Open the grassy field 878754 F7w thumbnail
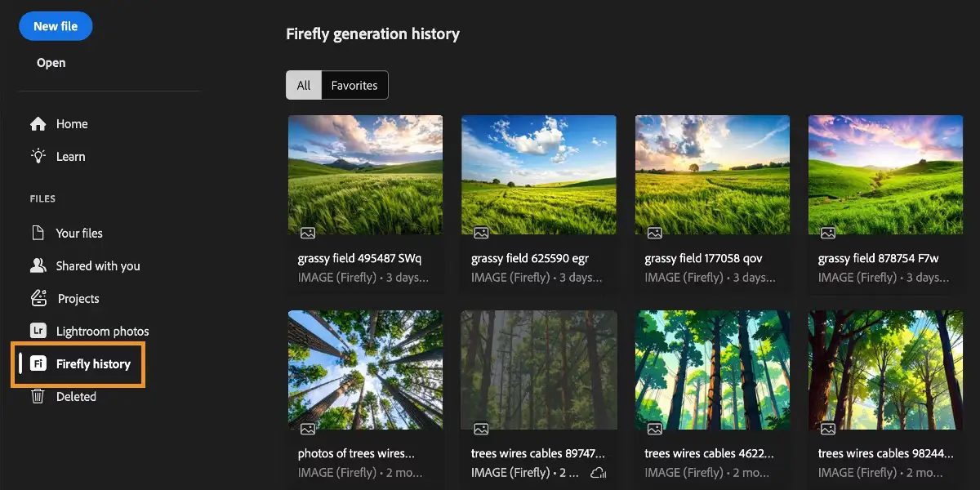This screenshot has width=980, height=490. tap(885, 175)
